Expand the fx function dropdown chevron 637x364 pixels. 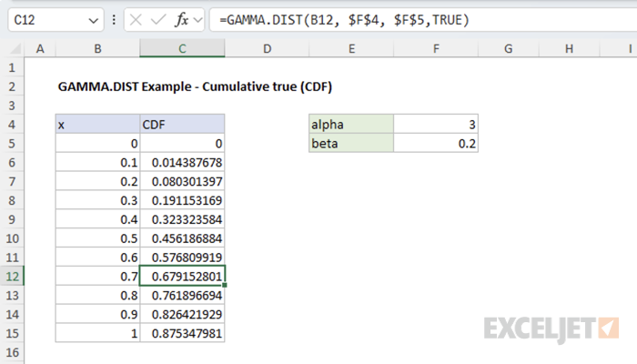click(197, 19)
